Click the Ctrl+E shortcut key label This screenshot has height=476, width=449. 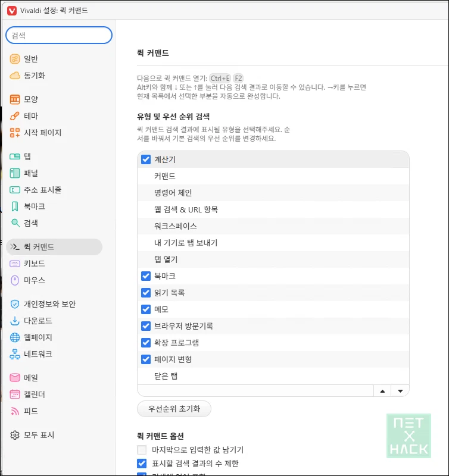(x=220, y=79)
